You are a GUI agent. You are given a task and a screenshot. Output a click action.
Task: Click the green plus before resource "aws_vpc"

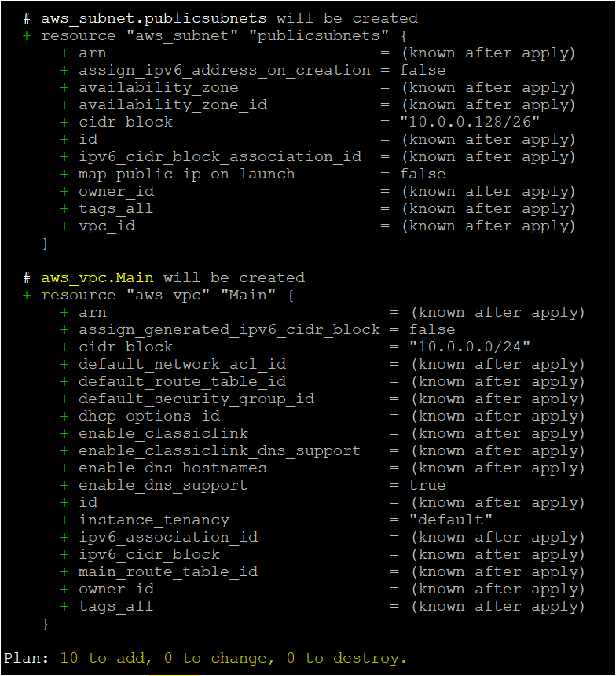[27, 296]
